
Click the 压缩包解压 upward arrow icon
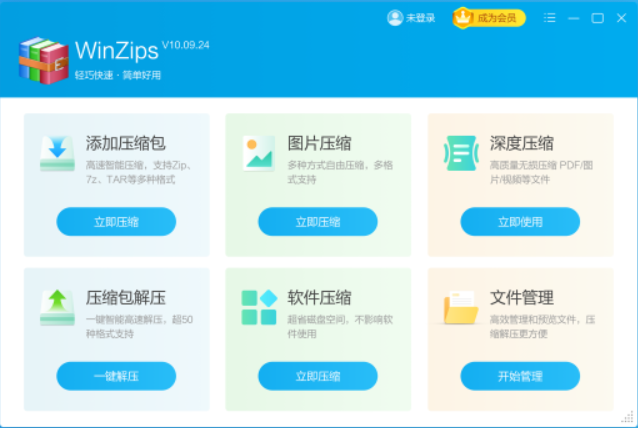pos(57,307)
